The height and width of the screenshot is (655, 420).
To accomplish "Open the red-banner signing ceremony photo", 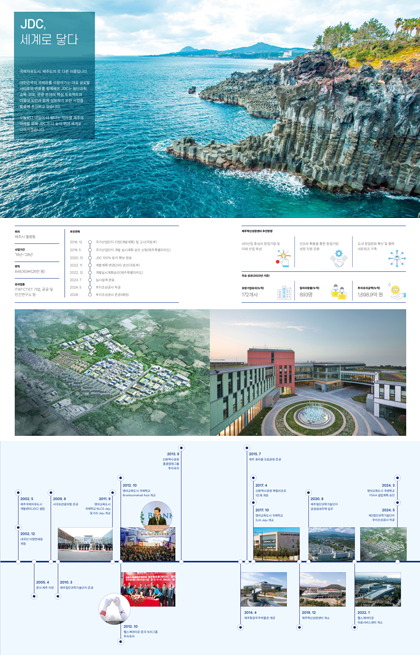I will click(x=148, y=589).
